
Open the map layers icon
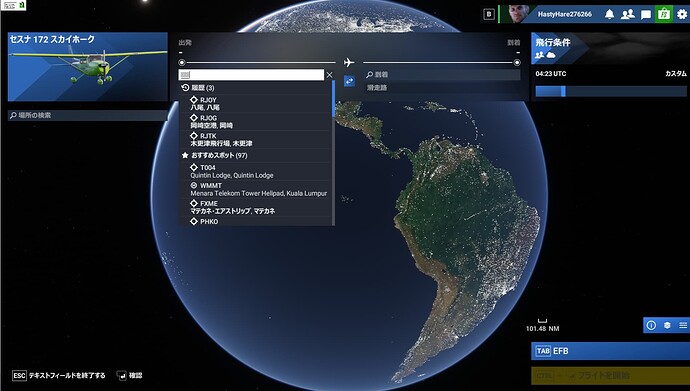point(667,325)
